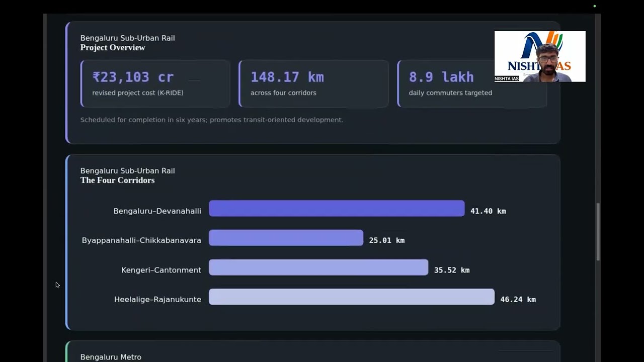Click the "Project Overview" heading
The width and height of the screenshot is (644, 362).
(x=113, y=48)
